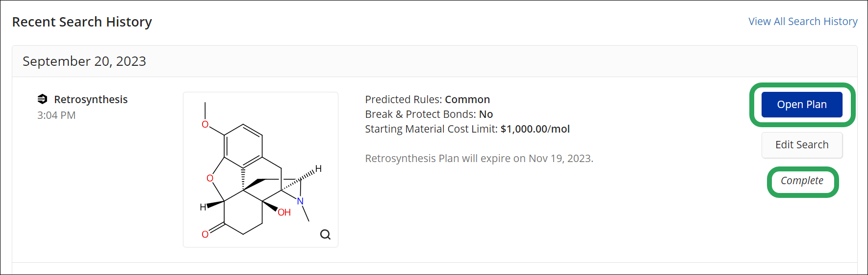
Task: Select the molecule structure thumbnail
Action: pyautogui.click(x=260, y=169)
